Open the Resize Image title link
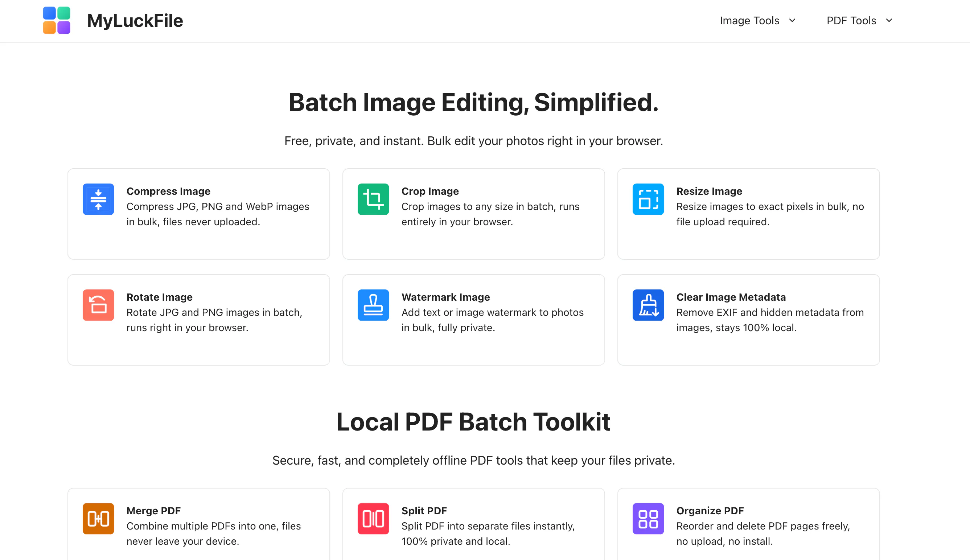The height and width of the screenshot is (560, 970). 709,191
